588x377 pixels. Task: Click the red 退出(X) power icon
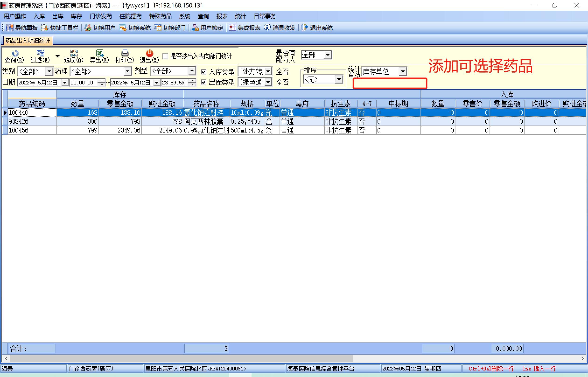coord(149,53)
